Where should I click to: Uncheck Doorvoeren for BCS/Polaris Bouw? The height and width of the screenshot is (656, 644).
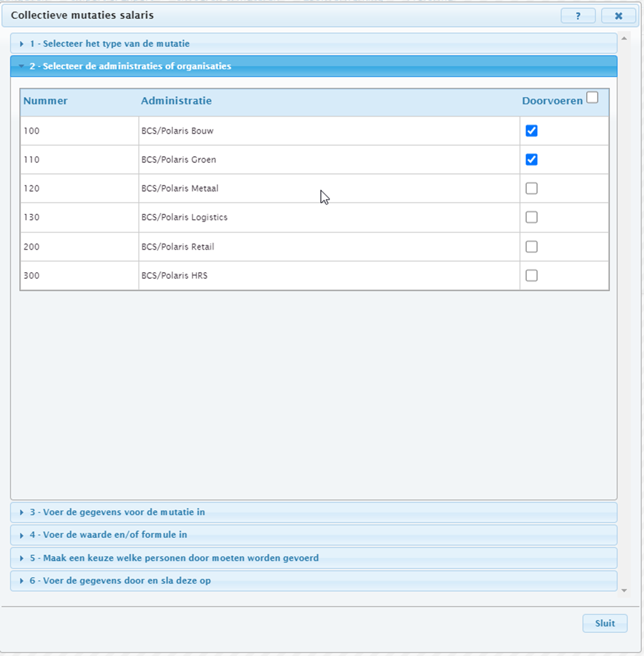[x=532, y=130]
